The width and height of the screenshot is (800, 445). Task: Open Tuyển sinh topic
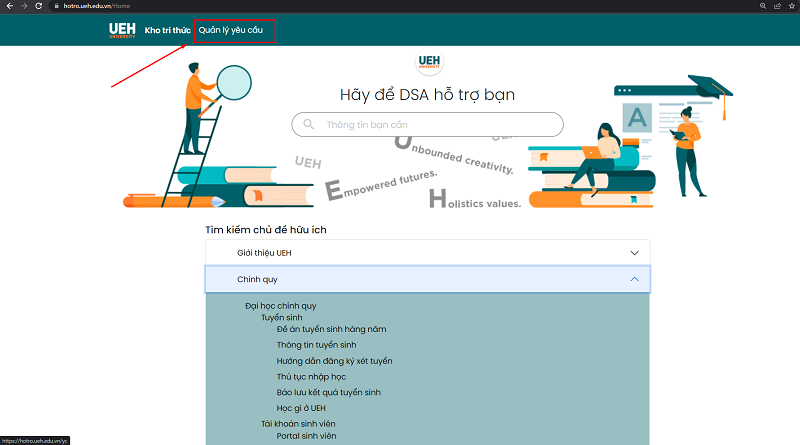point(282,317)
